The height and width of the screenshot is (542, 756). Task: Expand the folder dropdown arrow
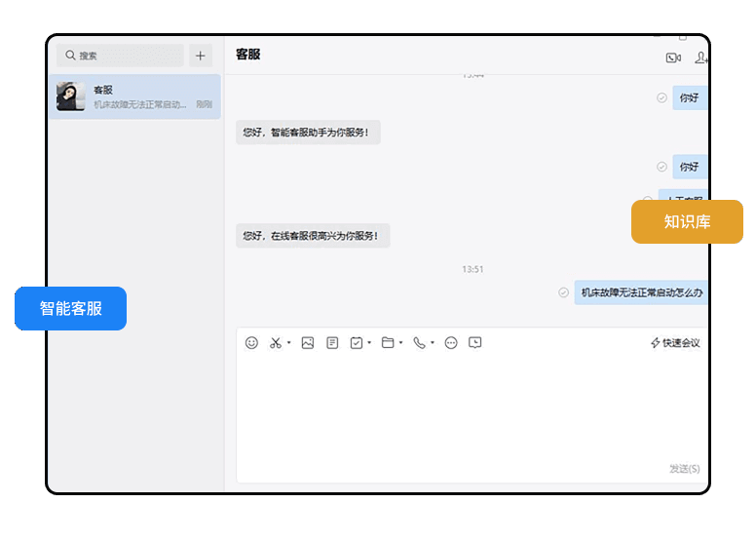[400, 343]
